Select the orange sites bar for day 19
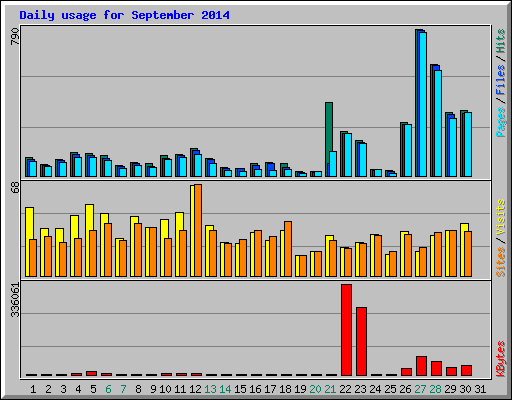This screenshot has width=512, height=400. point(303,266)
